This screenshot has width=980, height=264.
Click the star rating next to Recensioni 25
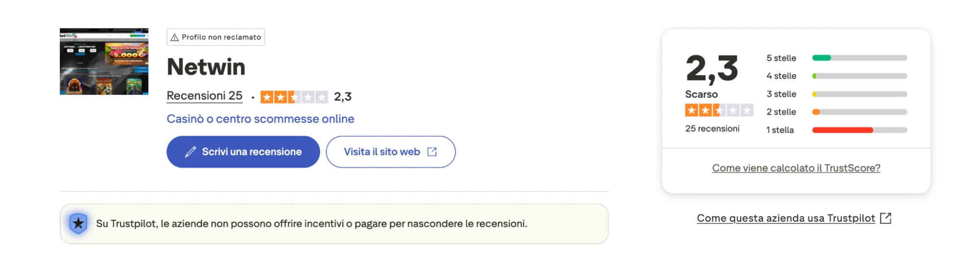[294, 97]
